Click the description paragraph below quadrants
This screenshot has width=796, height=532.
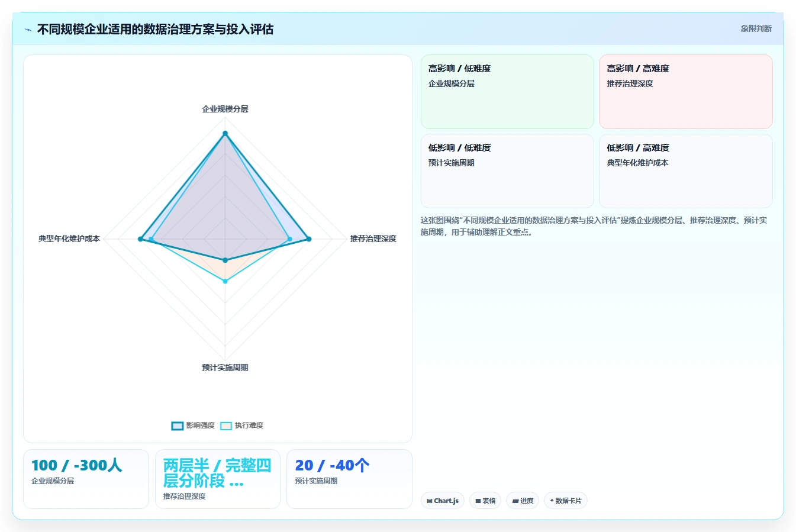[594, 226]
